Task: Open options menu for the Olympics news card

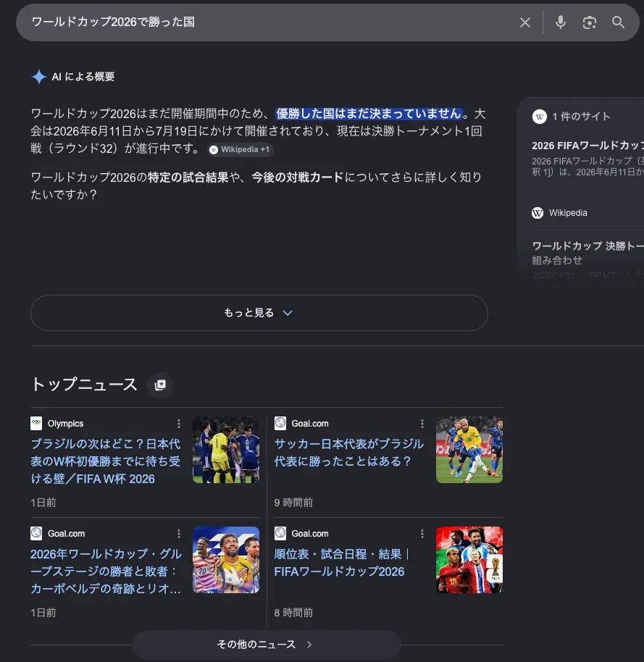Action: pyautogui.click(x=179, y=424)
